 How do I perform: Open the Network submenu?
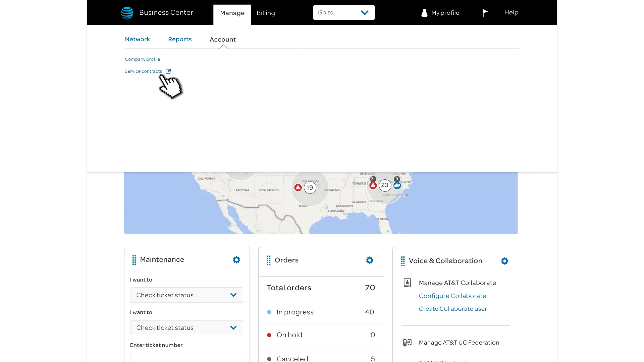coord(138,39)
